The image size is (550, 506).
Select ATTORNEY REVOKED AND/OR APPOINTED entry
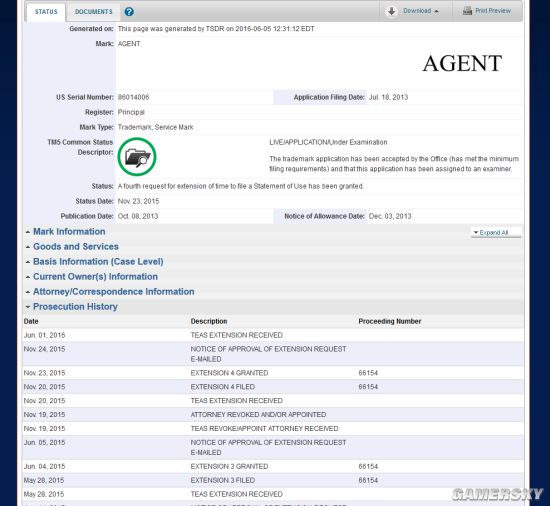click(258, 415)
